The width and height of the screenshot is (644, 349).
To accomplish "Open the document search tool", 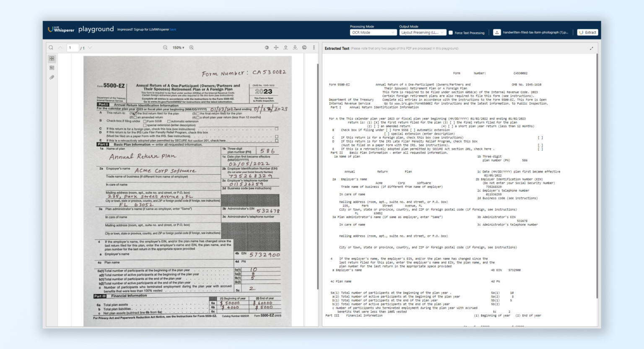I will tap(51, 47).
